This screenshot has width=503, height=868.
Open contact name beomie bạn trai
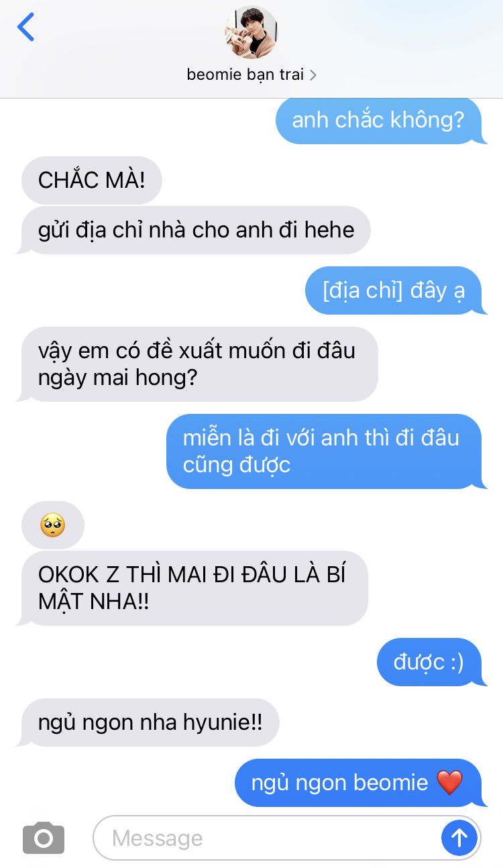[x=245, y=74]
